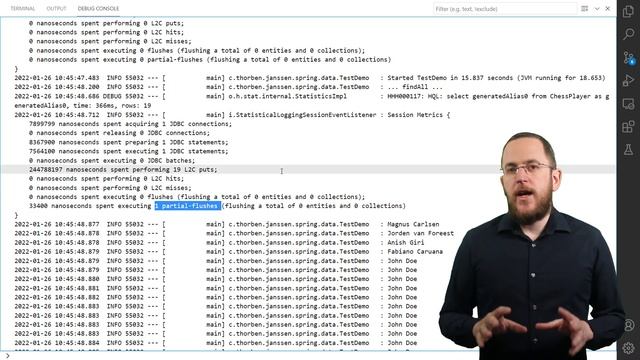Switch to the OUTPUT tab
Image resolution: width=640 pixels, height=360 pixels.
56,9
